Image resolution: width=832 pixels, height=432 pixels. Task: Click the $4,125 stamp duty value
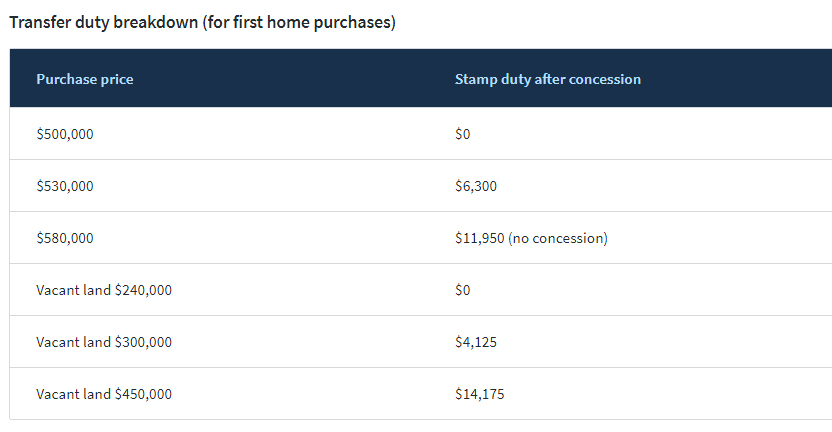point(475,342)
